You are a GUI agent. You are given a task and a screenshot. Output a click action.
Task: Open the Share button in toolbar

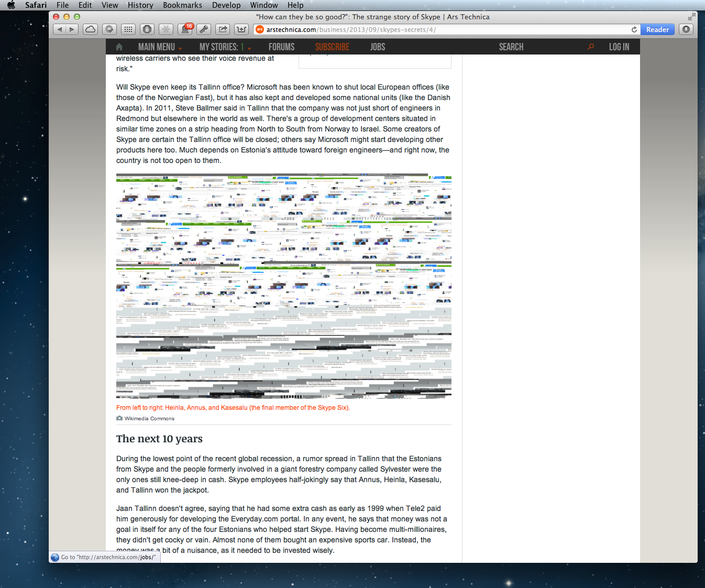[223, 29]
